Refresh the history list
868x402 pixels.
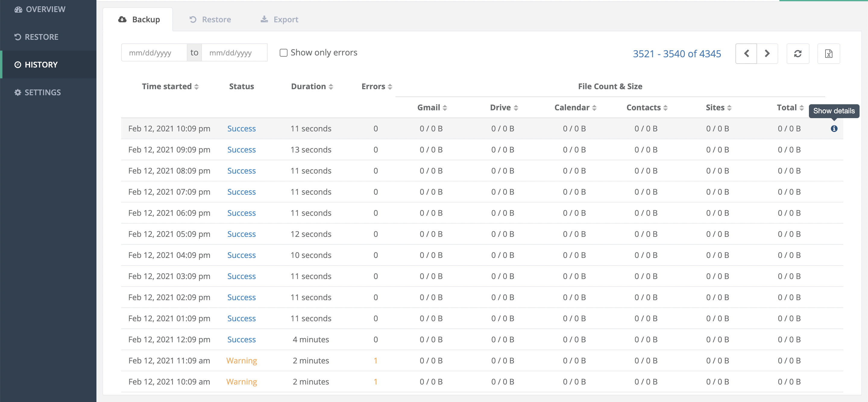[797, 53]
